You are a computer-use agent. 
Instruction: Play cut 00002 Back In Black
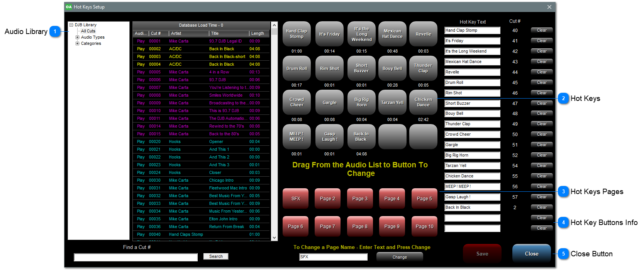pos(141,49)
